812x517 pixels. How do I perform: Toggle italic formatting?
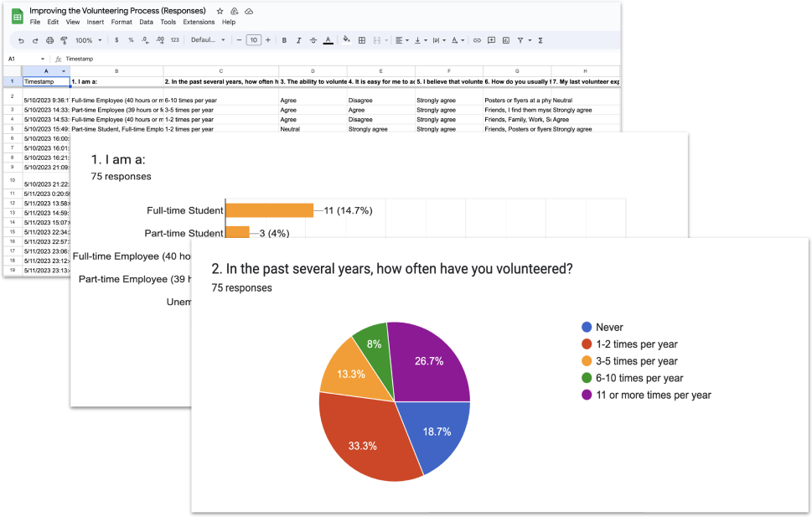coord(298,40)
